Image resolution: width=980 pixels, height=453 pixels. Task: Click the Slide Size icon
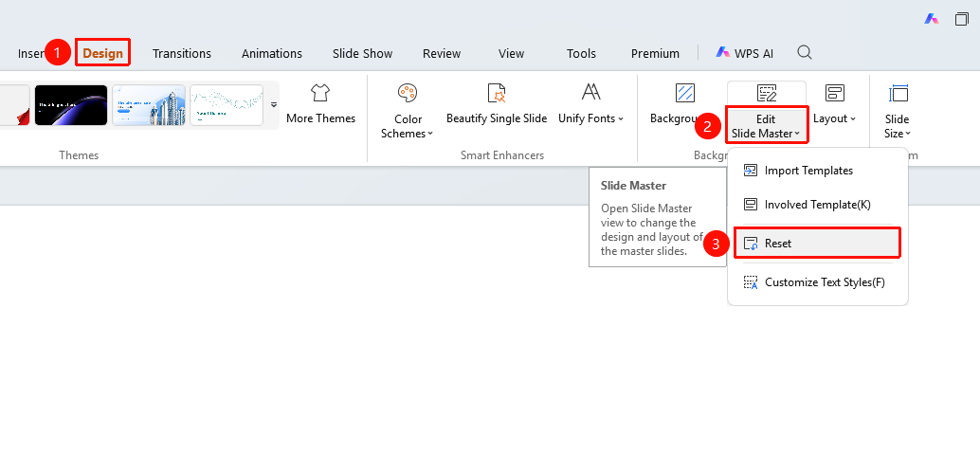click(898, 93)
